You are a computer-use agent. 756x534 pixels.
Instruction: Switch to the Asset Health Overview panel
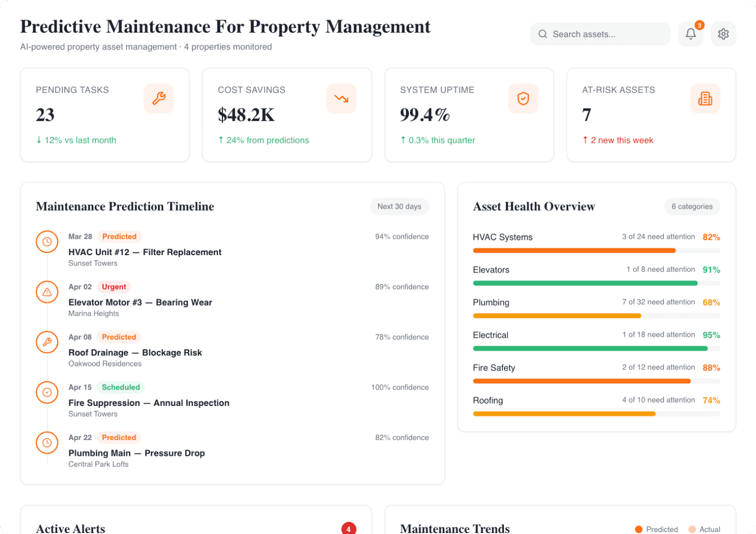click(534, 206)
